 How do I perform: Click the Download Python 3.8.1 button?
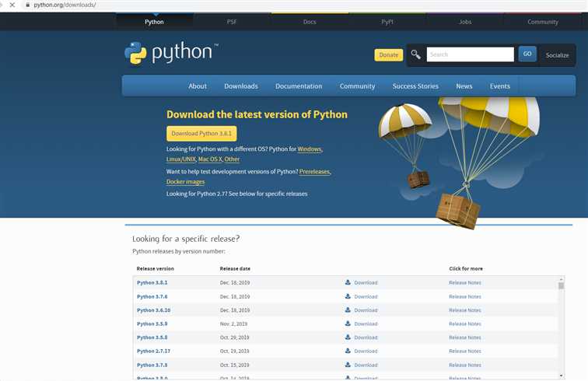tap(201, 134)
